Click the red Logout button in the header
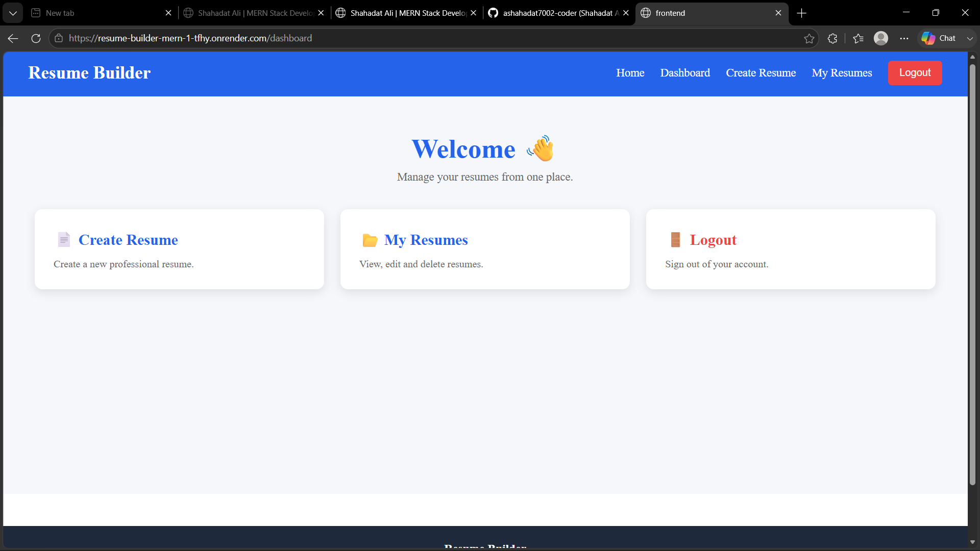 pos(915,73)
